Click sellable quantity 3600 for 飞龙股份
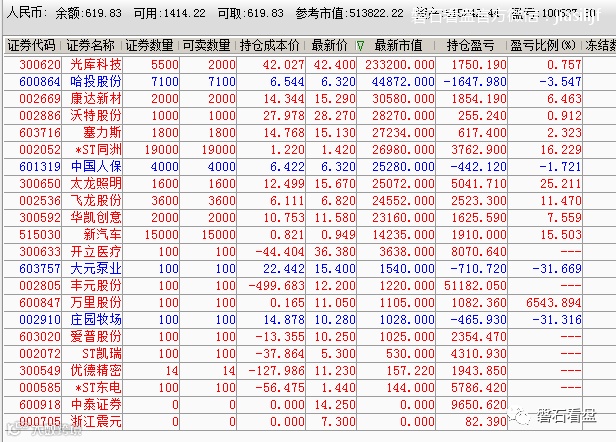The height and width of the screenshot is (442, 616). pos(222,200)
